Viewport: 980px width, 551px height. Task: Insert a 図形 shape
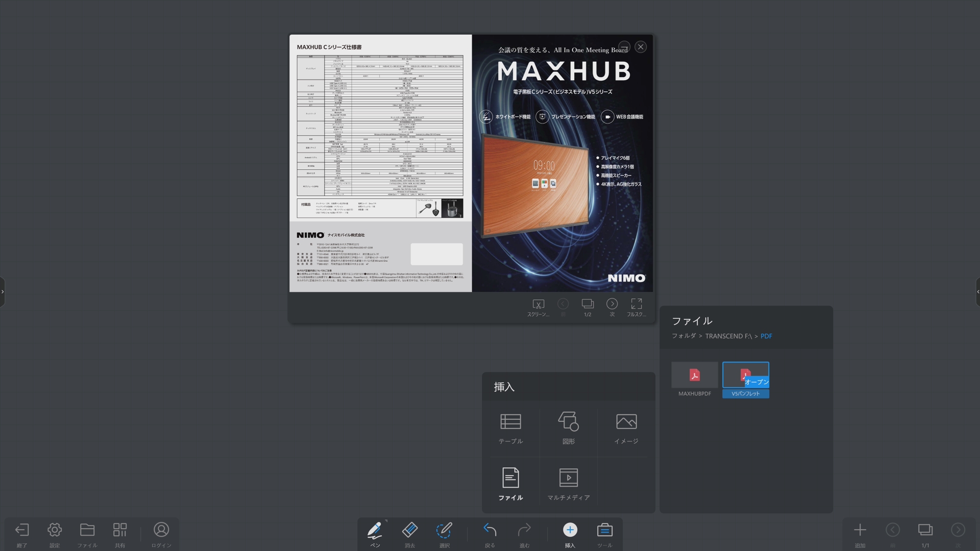coord(569,429)
